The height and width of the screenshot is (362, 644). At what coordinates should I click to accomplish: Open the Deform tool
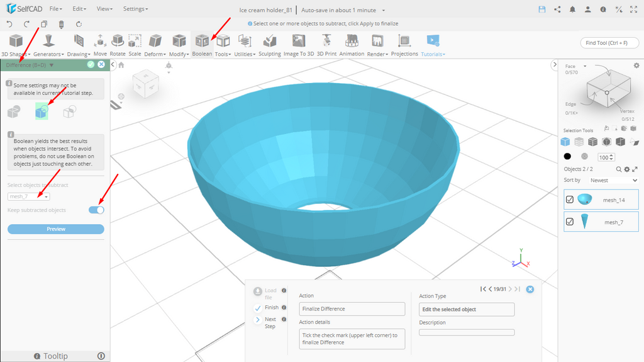coord(155,45)
